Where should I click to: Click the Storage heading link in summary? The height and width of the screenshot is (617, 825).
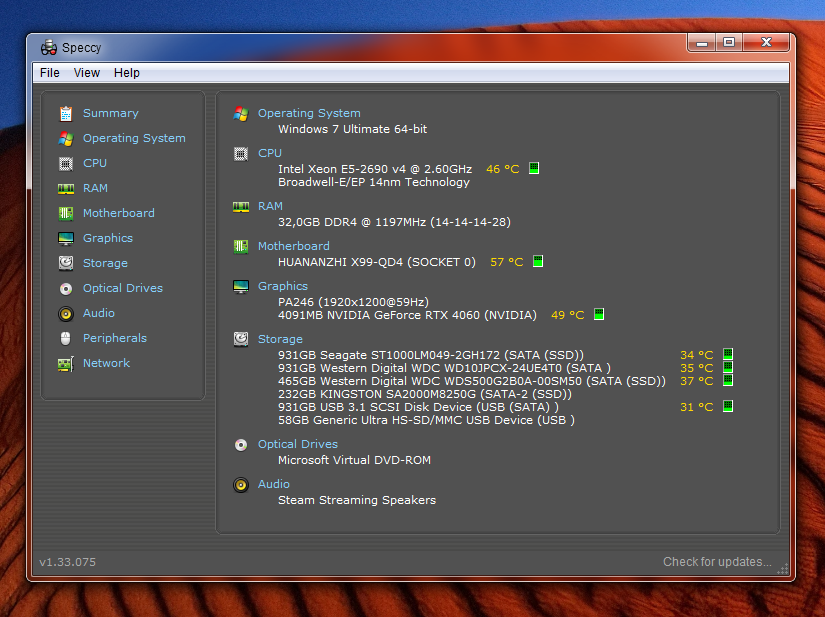tap(280, 339)
